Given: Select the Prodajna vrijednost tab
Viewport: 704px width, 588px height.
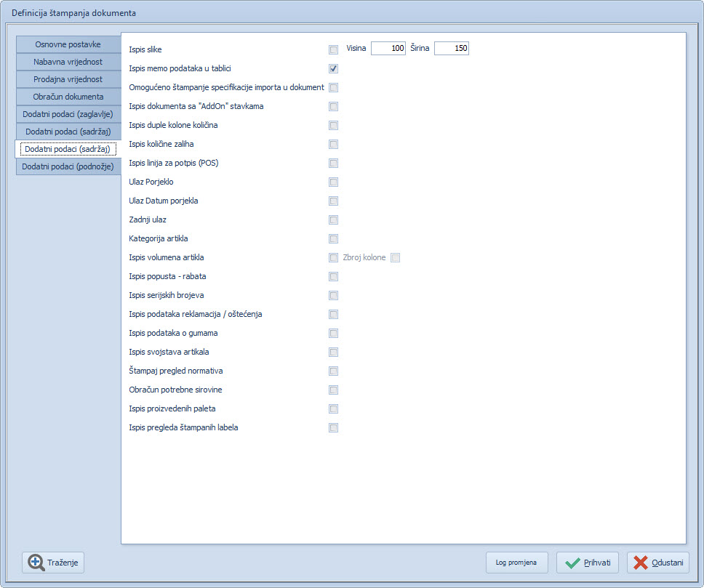Looking at the screenshot, I should 68,79.
